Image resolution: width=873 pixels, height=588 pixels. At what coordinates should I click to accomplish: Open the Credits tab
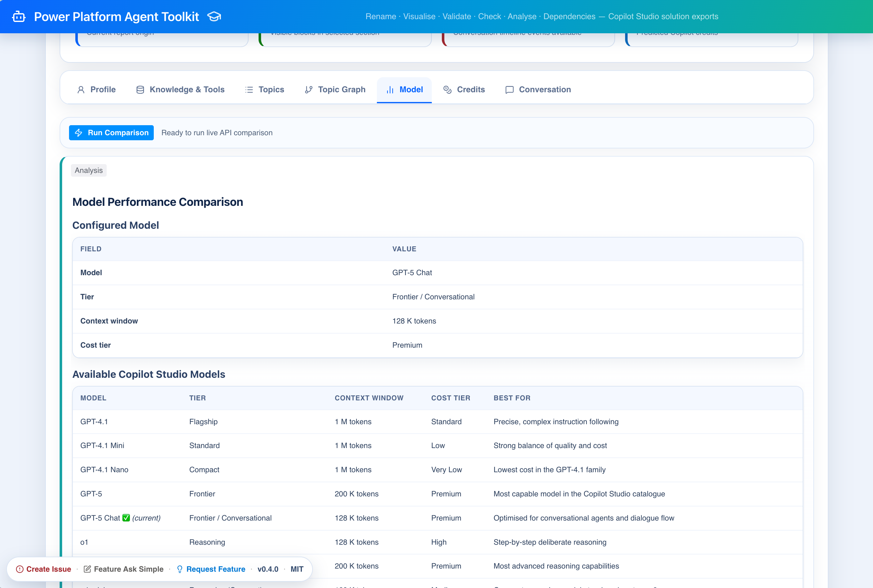click(x=470, y=90)
